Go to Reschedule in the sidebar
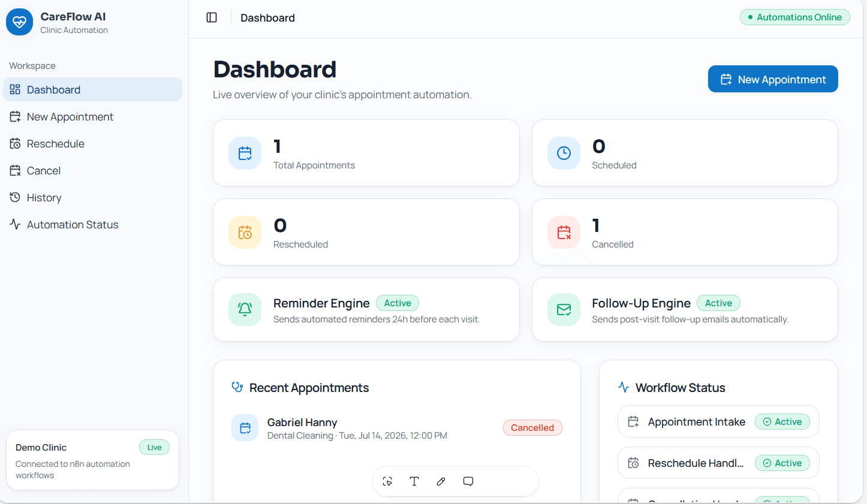The height and width of the screenshot is (504, 867). [x=93, y=143]
